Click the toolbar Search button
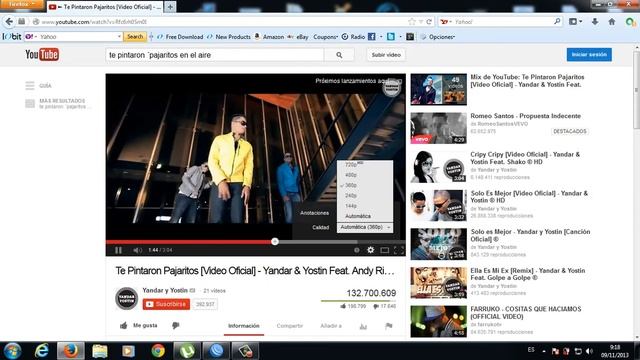 (135, 37)
